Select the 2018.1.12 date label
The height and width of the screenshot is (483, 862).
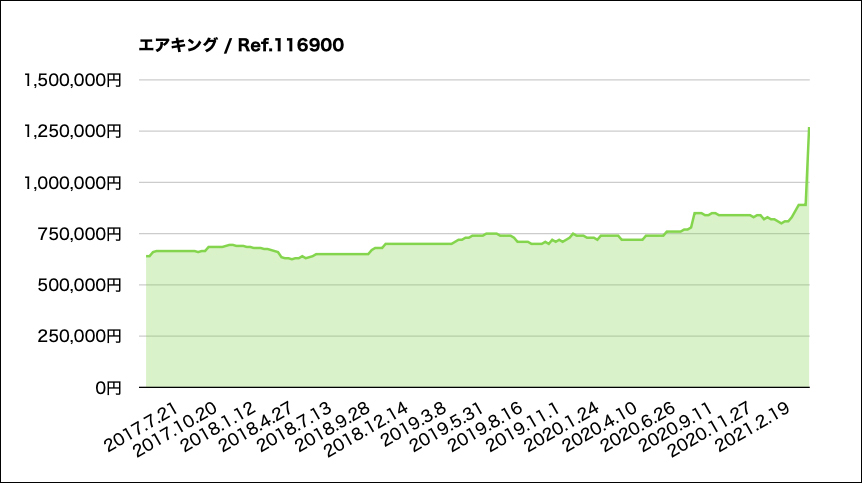click(x=220, y=427)
